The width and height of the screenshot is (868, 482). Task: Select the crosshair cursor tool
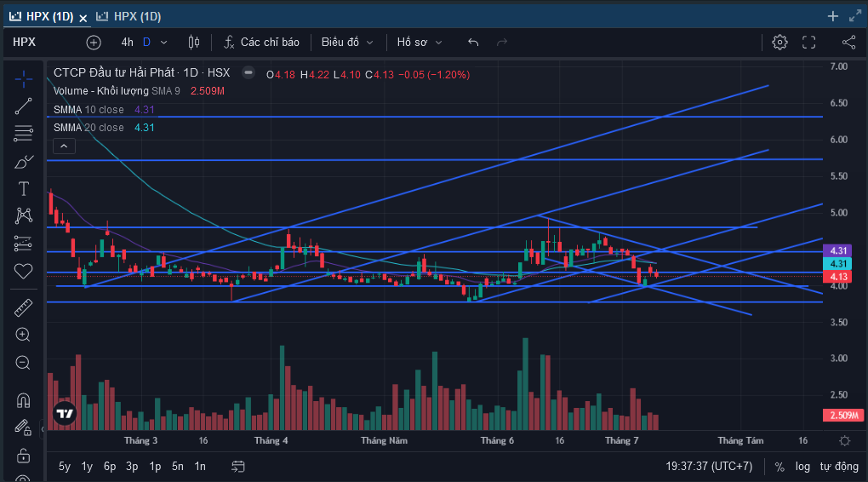23,79
